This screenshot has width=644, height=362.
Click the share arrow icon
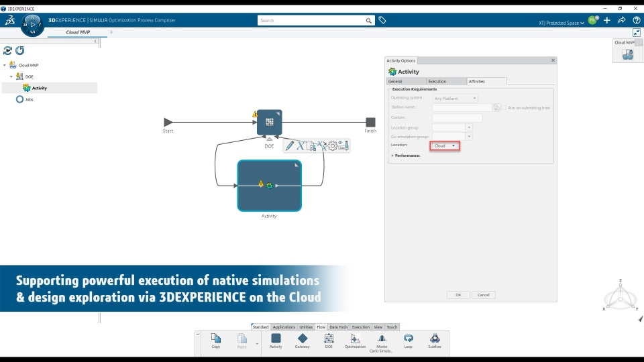[622, 20]
